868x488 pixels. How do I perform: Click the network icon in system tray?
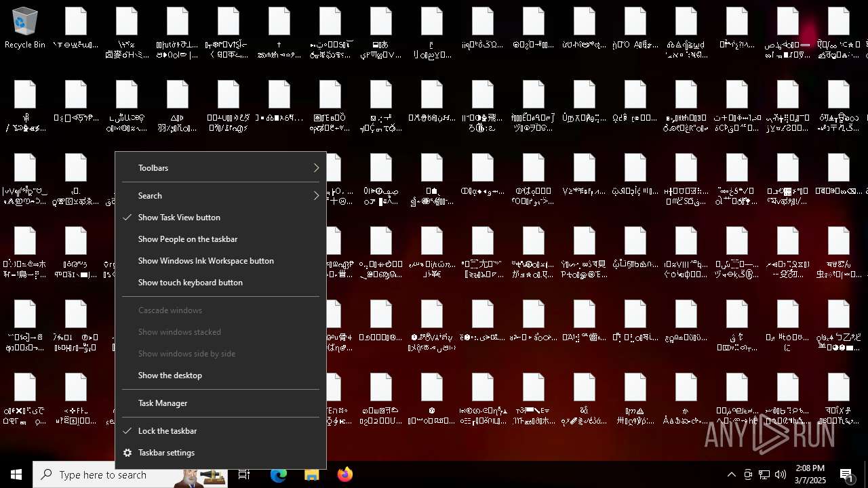point(764,474)
